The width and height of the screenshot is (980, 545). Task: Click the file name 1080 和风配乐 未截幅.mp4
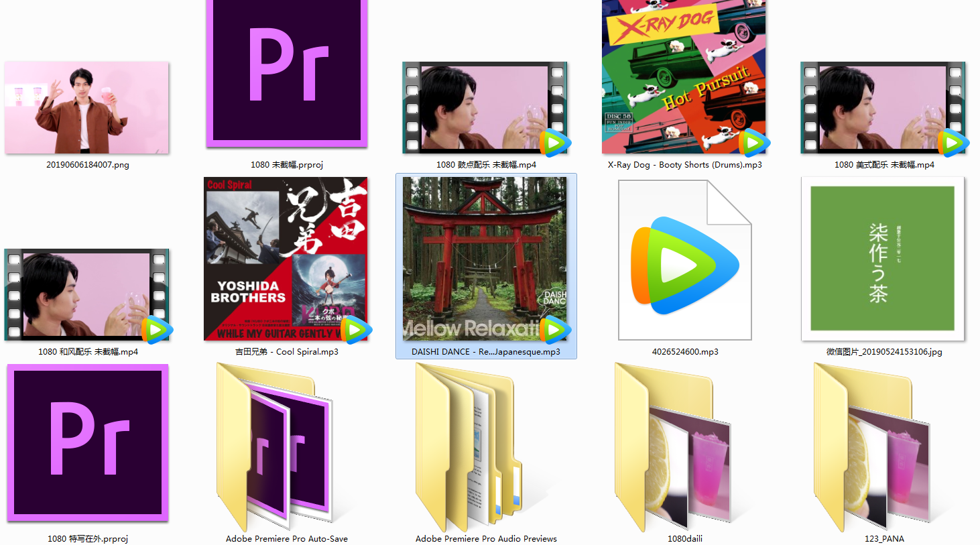tap(88, 352)
